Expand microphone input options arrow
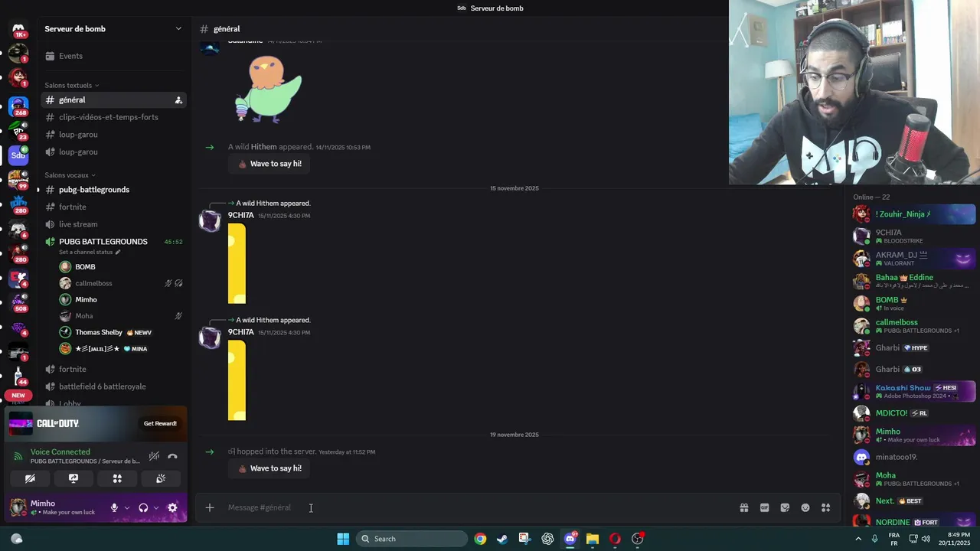This screenshot has width=980, height=551. click(x=127, y=507)
